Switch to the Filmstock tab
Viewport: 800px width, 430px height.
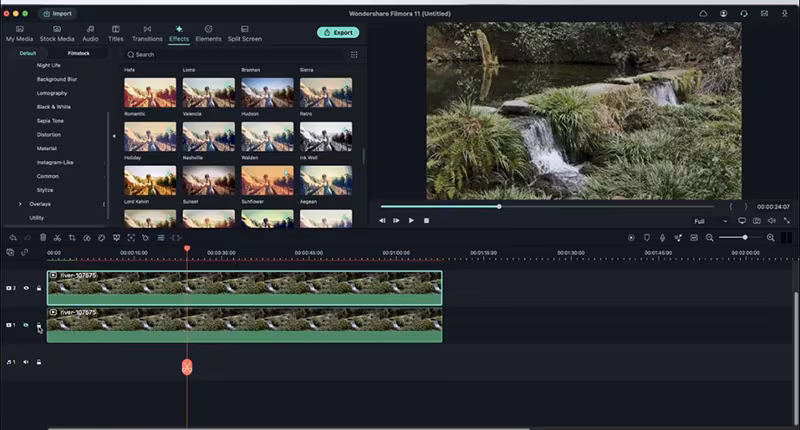(79, 53)
